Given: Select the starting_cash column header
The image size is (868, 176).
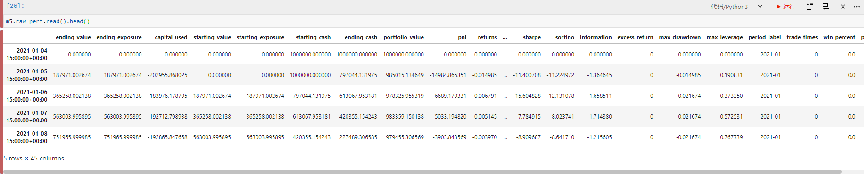Looking at the screenshot, I should click(313, 37).
